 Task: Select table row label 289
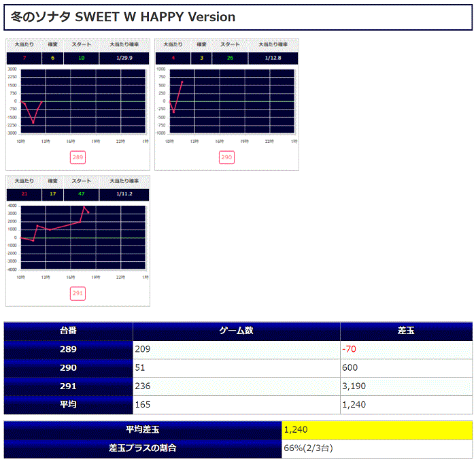click(x=68, y=349)
